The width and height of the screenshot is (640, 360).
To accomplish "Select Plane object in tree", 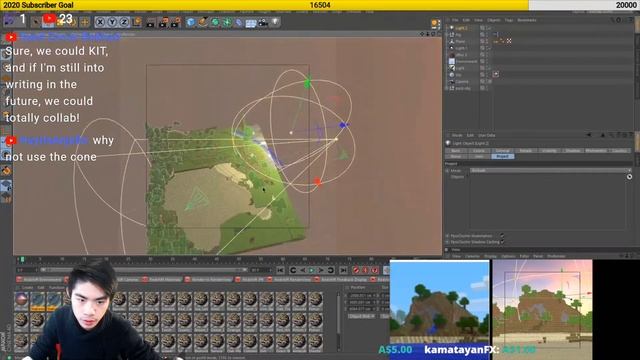I will tap(460, 41).
